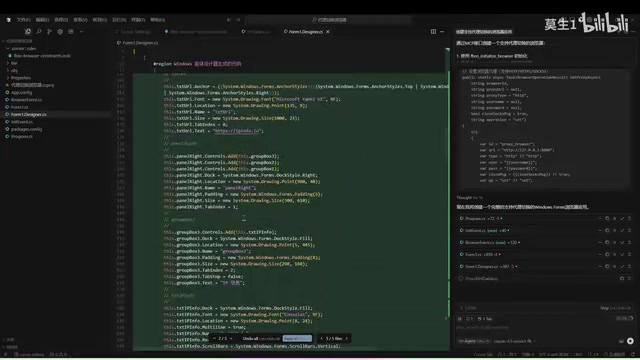Image resolution: width=640 pixels, height=360 pixels.
Task: Click the top command search box
Action: coord(329,20)
